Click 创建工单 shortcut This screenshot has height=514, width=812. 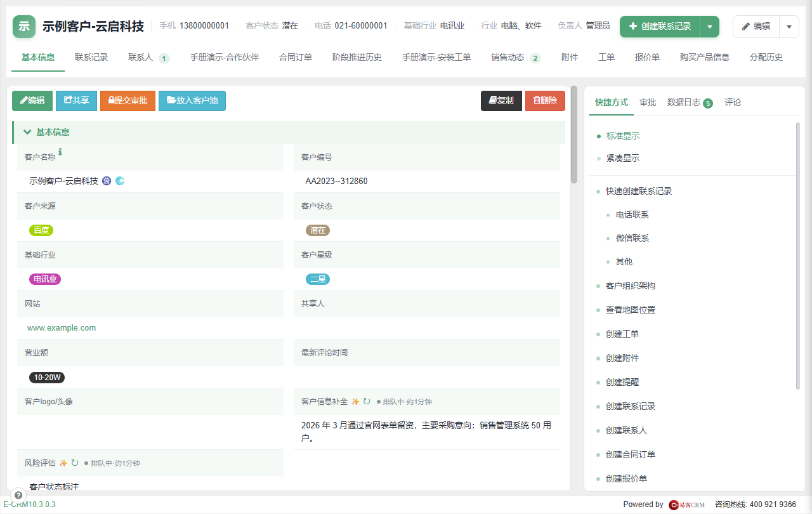pyautogui.click(x=622, y=334)
